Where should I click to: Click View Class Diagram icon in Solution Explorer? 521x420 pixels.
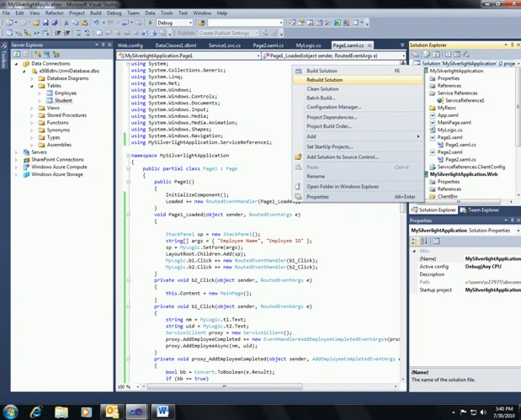pos(465,54)
